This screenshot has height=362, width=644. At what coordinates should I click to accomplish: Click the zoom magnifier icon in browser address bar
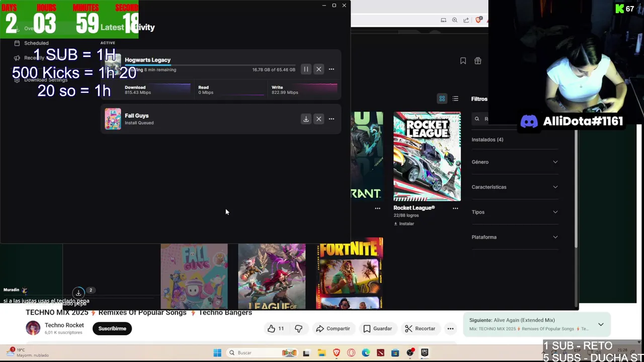pyautogui.click(x=455, y=20)
